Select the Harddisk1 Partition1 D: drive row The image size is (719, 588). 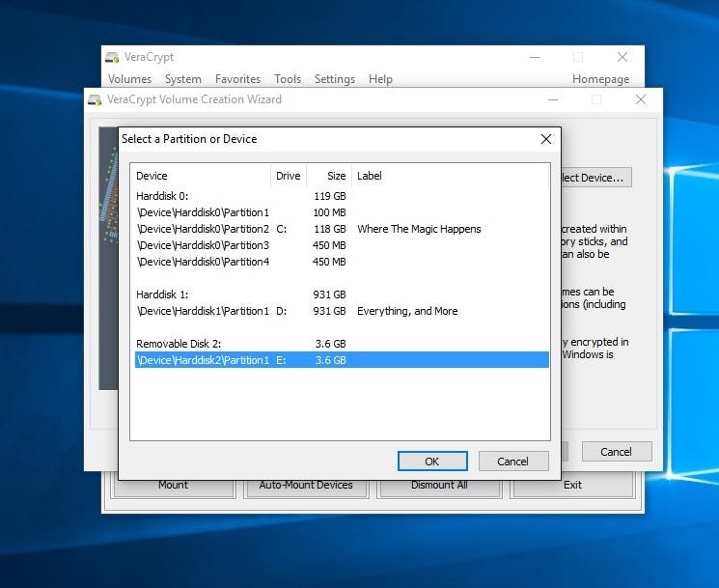point(203,311)
